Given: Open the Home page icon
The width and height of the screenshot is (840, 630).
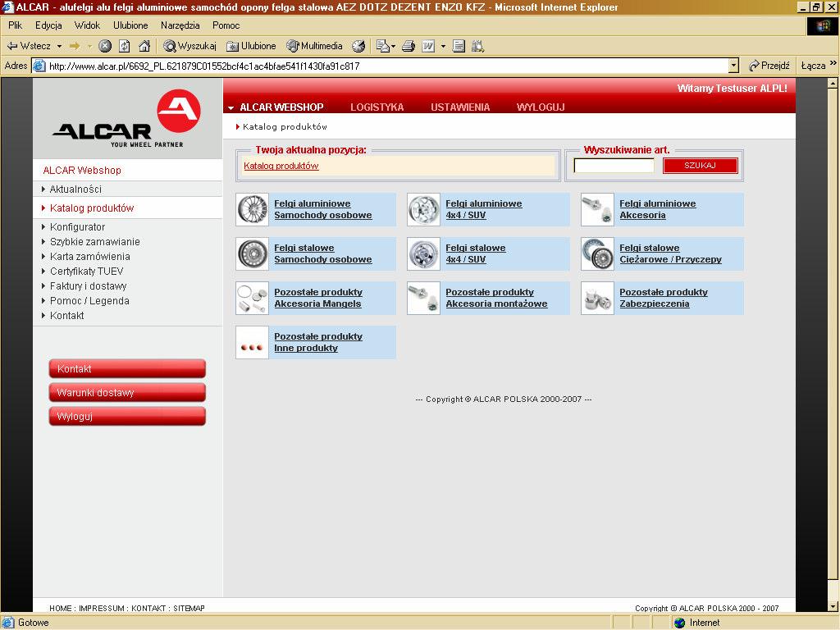Looking at the screenshot, I should click(x=144, y=46).
